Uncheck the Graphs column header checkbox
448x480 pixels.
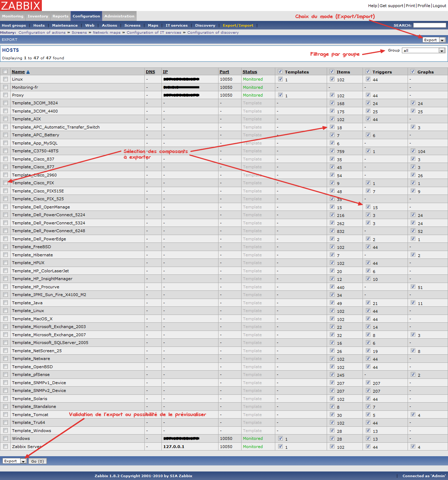pyautogui.click(x=413, y=71)
